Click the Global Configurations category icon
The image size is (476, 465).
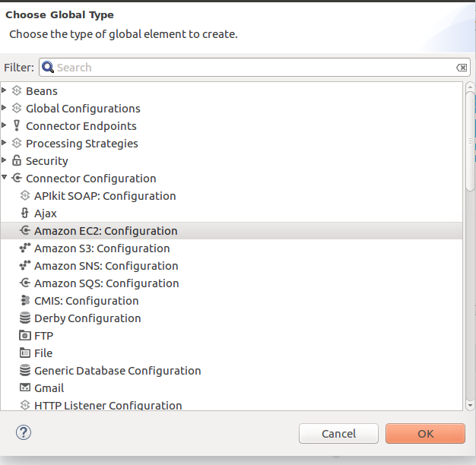click(x=17, y=109)
